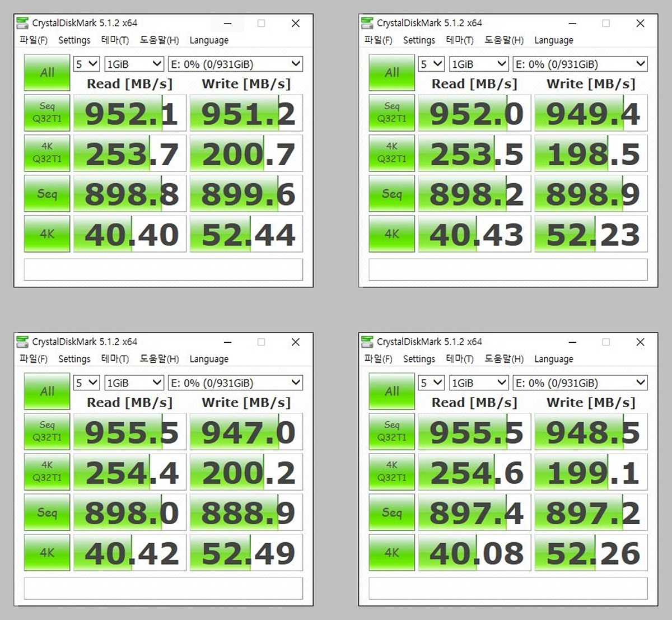The image size is (672, 620).
Task: Open 테마(T) menu in bottom-left window
Action: click(115, 359)
